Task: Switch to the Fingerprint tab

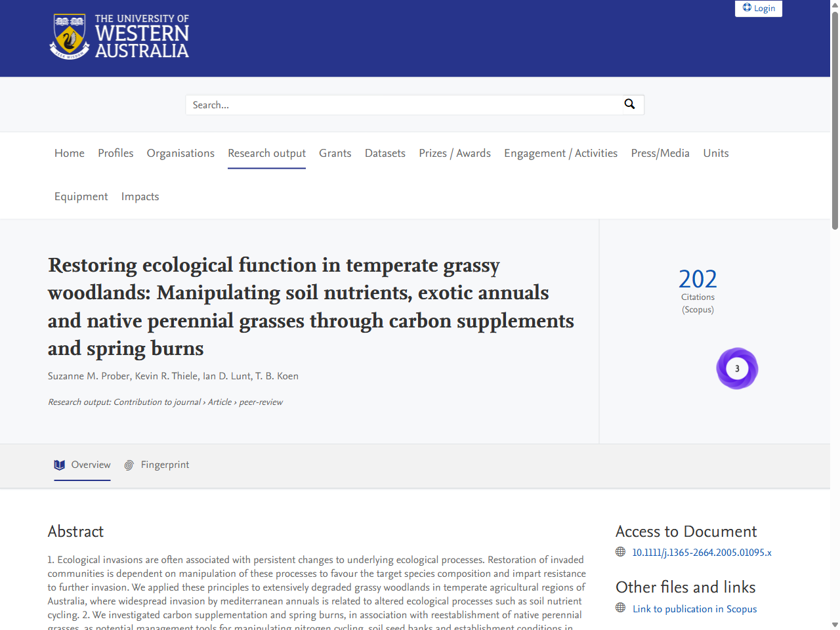Action: 165,465
